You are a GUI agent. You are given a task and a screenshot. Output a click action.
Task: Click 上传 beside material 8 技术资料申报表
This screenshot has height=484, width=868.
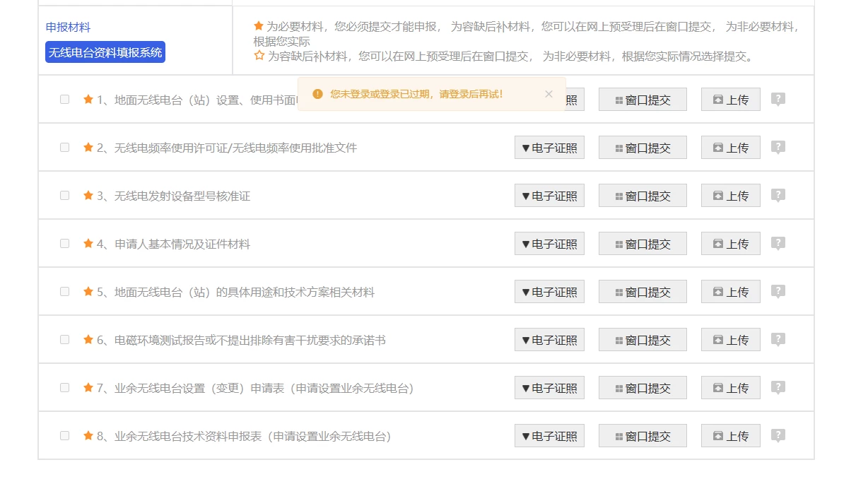point(730,435)
